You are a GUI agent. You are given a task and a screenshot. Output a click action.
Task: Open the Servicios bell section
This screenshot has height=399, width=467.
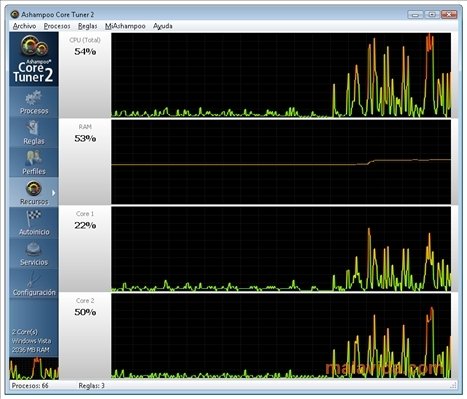(34, 253)
